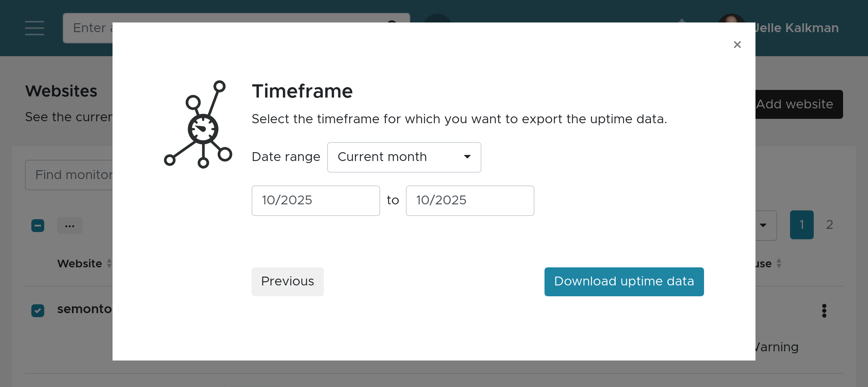The height and width of the screenshot is (387, 868).
Task: Click Download uptime data button
Action: [624, 281]
